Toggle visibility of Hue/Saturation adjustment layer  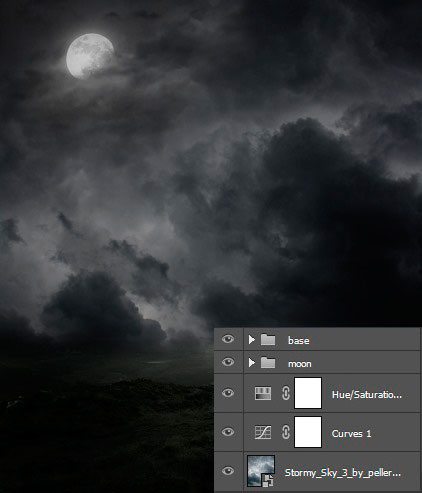(228, 393)
